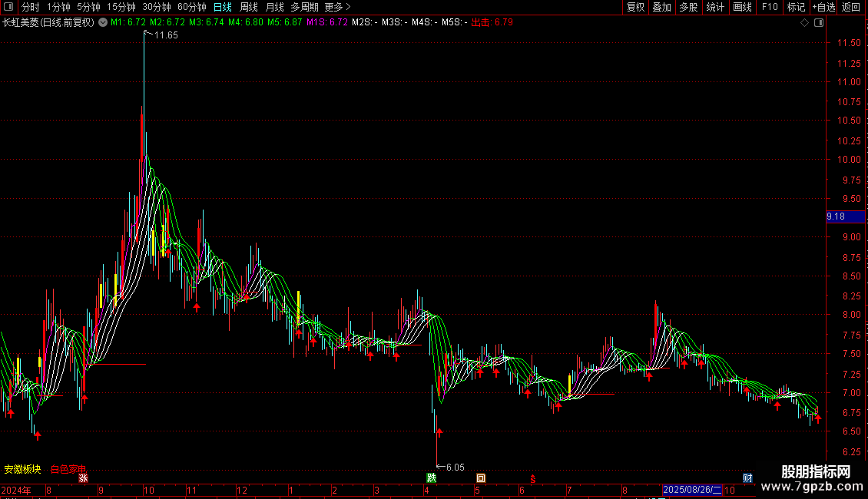Click the diamond icon at chart top-right
Screen dimensions: 868x499
tap(804, 23)
